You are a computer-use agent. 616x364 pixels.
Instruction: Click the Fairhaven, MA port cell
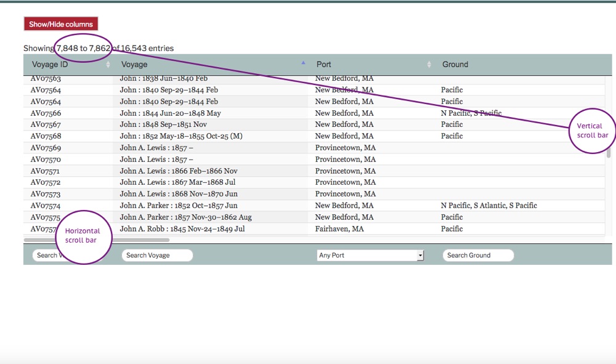point(339,229)
